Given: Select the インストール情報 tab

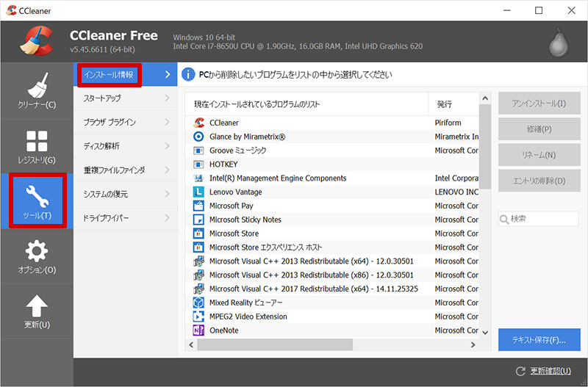Looking at the screenshot, I should click(x=125, y=75).
